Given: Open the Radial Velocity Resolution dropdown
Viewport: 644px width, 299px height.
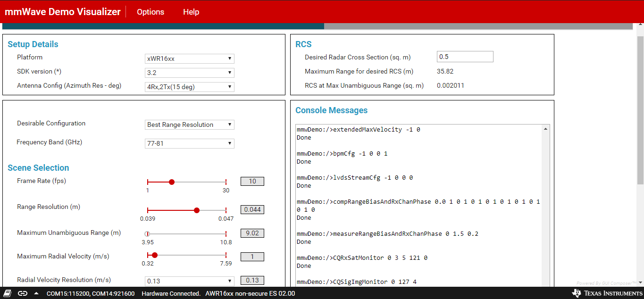Looking at the screenshot, I should tap(189, 281).
